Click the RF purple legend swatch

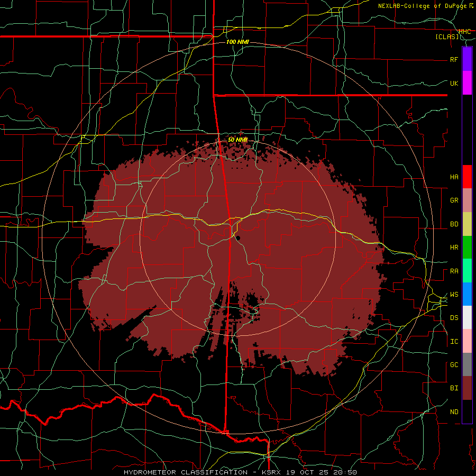coord(467,59)
